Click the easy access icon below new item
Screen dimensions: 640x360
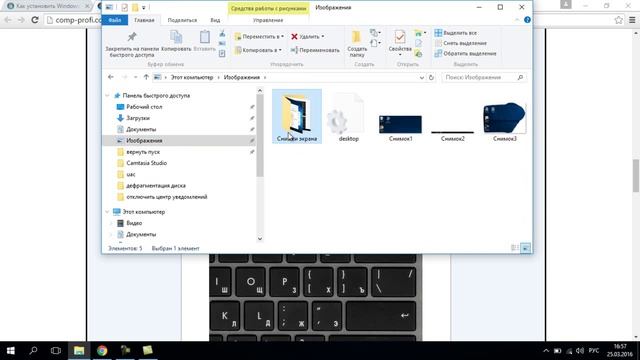click(x=374, y=42)
